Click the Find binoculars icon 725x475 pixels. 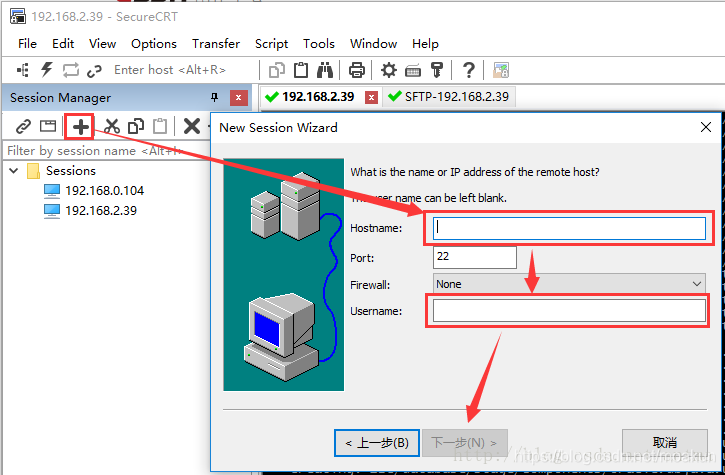[x=325, y=70]
